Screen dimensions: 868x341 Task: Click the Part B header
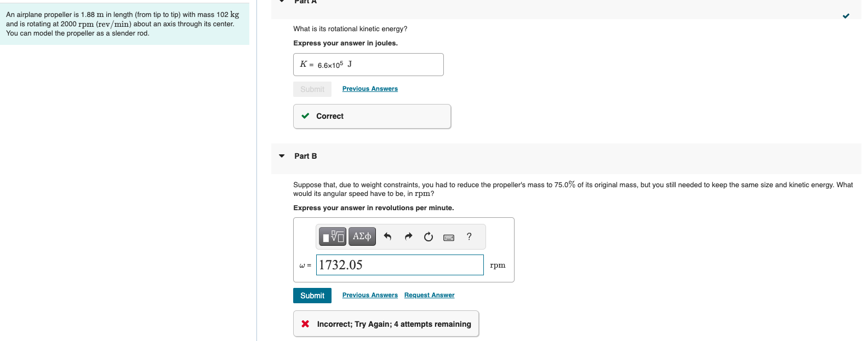[x=305, y=156]
